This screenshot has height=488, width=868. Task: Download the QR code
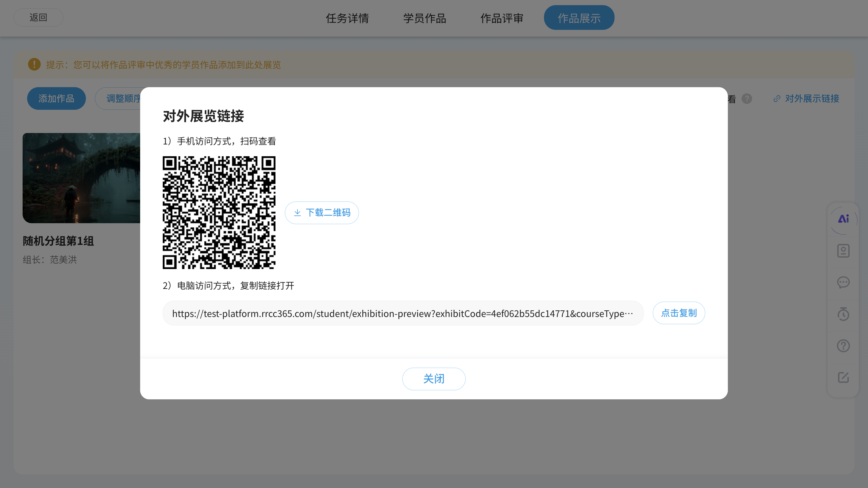click(x=322, y=213)
